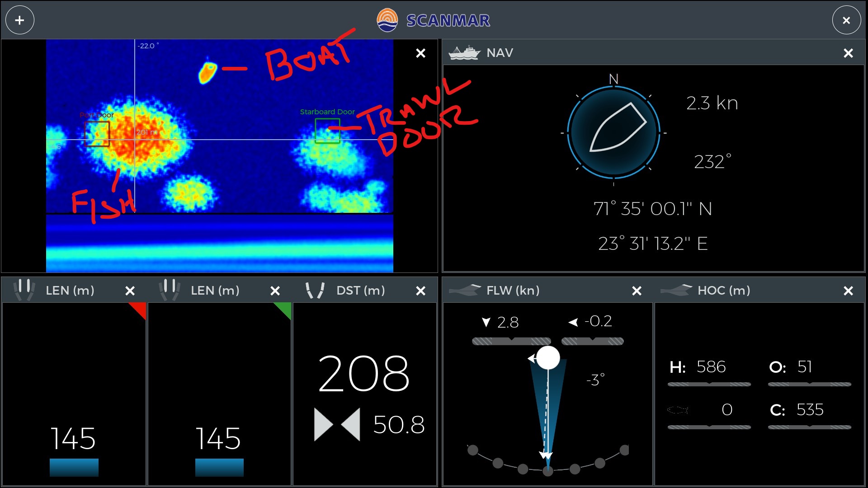The height and width of the screenshot is (488, 868).
Task: Click the 208 door distance reading
Action: pyautogui.click(x=363, y=374)
